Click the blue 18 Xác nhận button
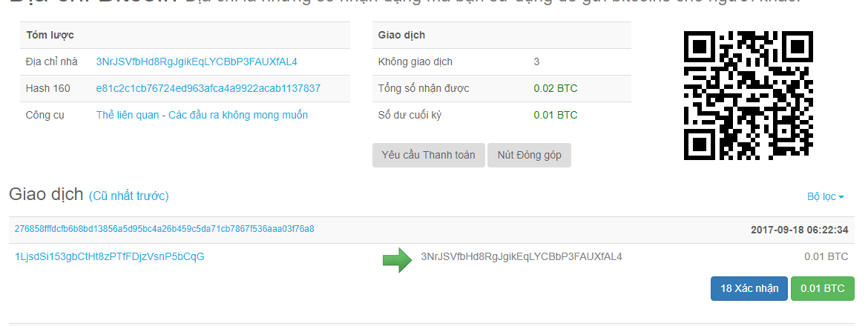The width and height of the screenshot is (868, 326). pyautogui.click(x=749, y=288)
